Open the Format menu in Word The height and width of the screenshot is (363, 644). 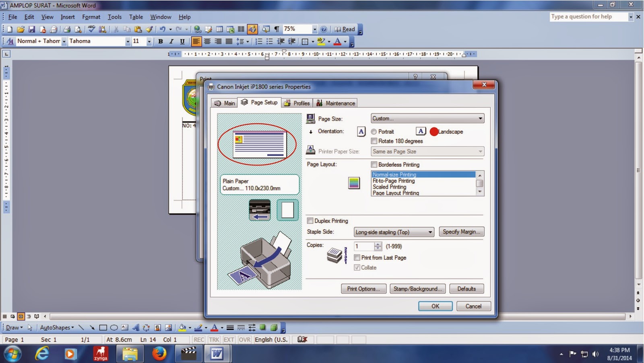[91, 17]
